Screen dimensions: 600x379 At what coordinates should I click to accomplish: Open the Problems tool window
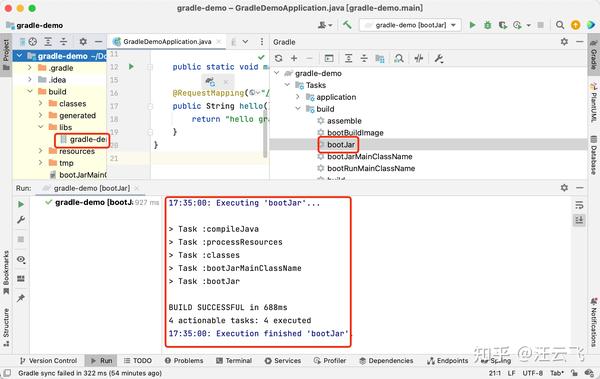click(184, 361)
